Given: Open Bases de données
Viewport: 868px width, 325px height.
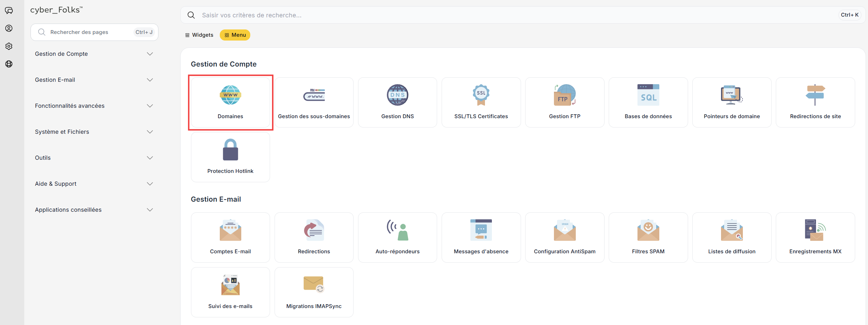Looking at the screenshot, I should click(x=648, y=103).
